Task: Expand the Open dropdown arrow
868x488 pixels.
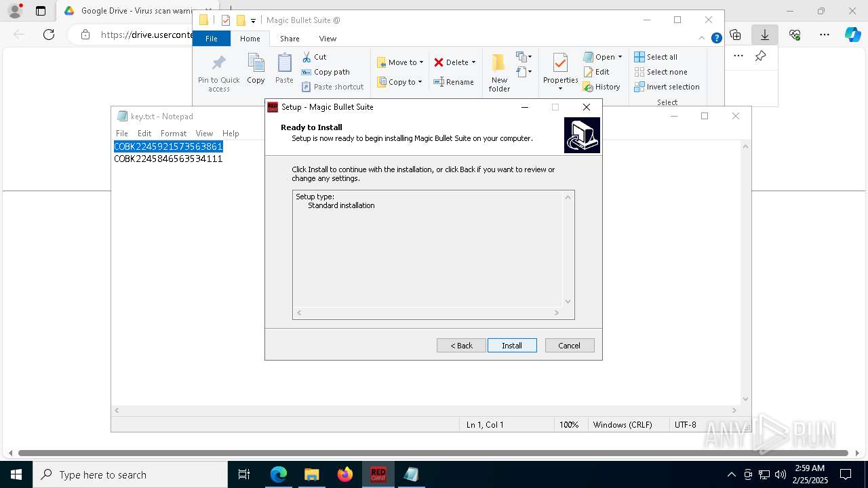Action: pos(620,57)
